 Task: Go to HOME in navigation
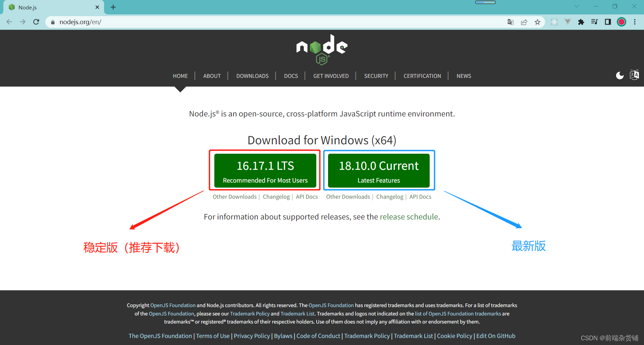tap(180, 76)
